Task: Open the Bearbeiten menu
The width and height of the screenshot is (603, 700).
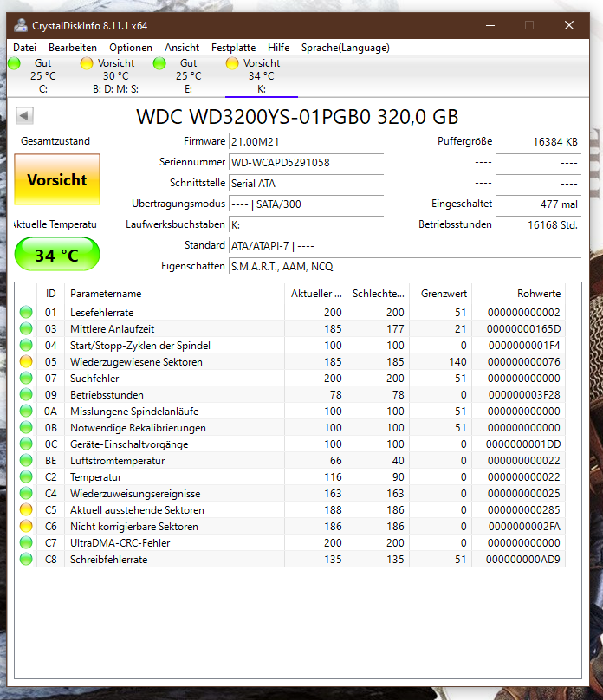Action: click(x=72, y=48)
